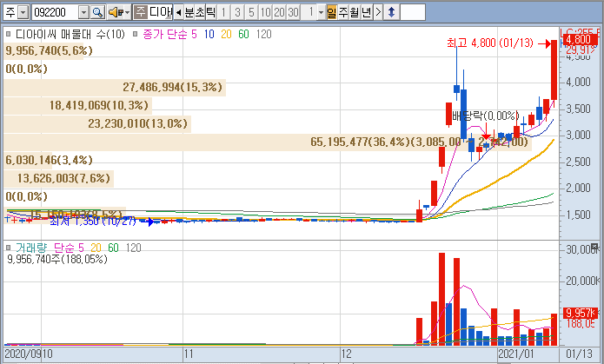
Task: Expand the stock code history dropdown
Action: pyautogui.click(x=84, y=13)
